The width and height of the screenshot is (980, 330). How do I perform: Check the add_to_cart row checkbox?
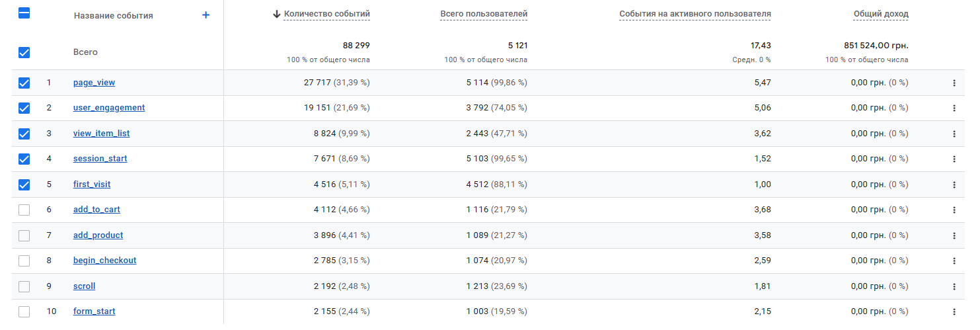tap(24, 210)
